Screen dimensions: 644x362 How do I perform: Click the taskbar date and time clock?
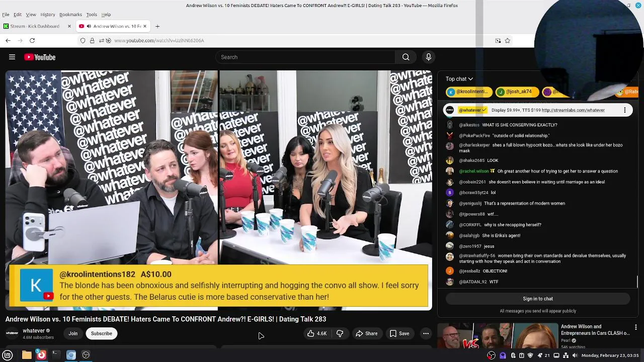click(610, 355)
